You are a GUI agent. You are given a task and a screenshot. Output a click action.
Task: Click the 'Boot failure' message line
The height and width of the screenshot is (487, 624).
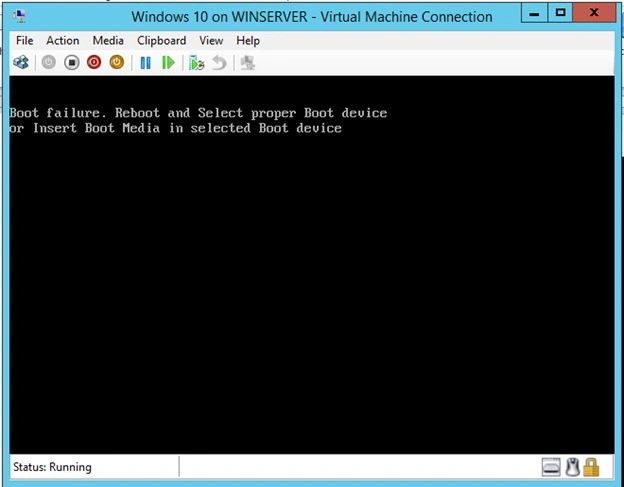(198, 113)
